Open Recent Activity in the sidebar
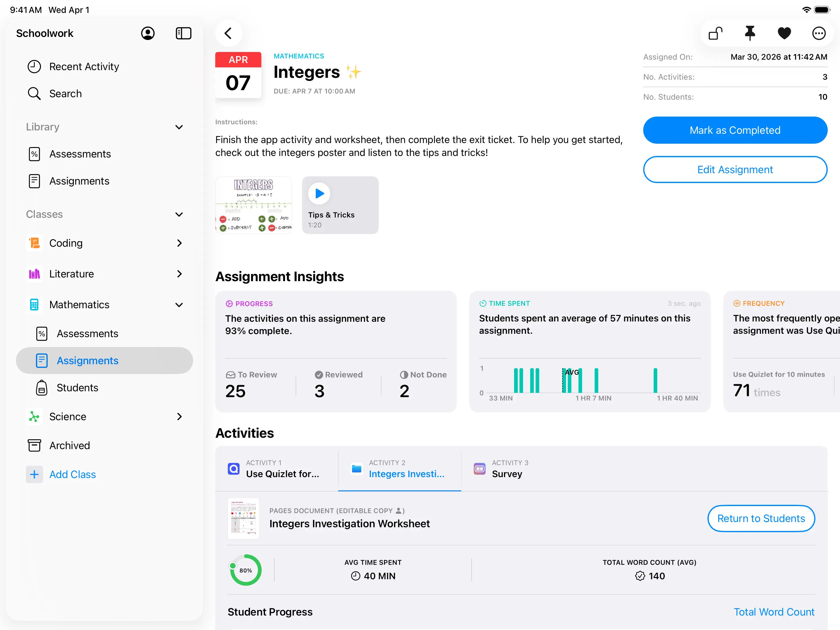Screen dimensions: 840x630 [84, 66]
